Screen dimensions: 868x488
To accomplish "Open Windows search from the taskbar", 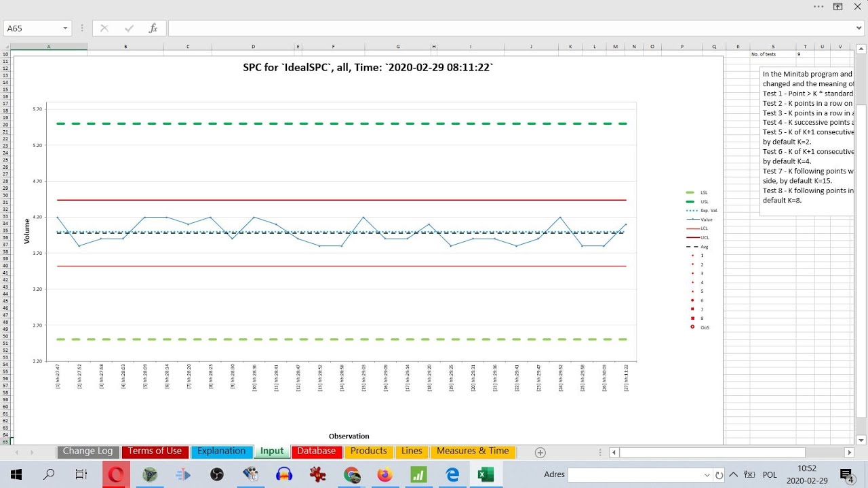I will point(49,474).
